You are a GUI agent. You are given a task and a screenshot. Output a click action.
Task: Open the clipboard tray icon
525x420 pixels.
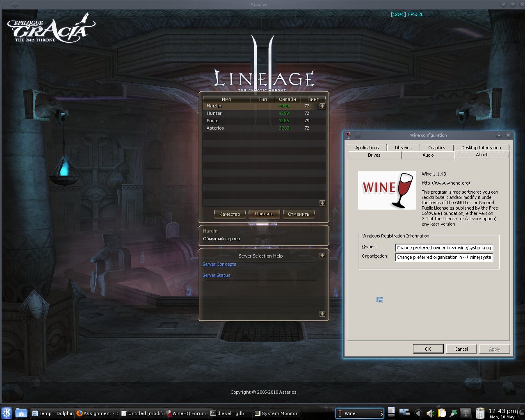tap(442, 413)
